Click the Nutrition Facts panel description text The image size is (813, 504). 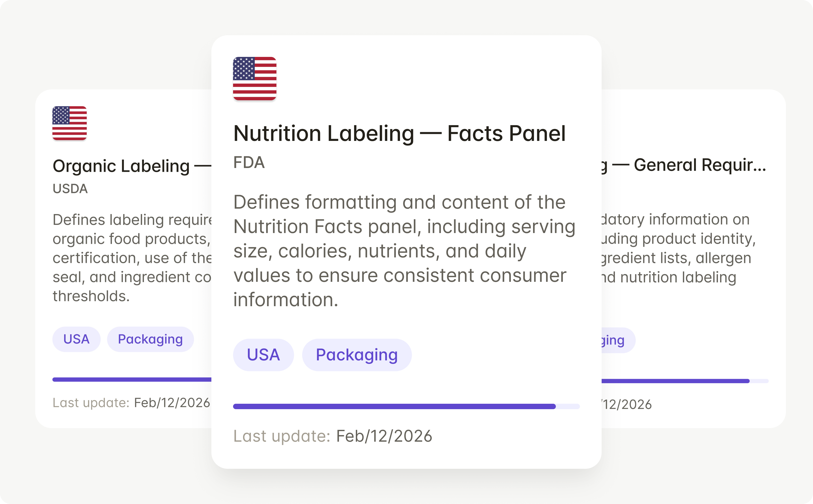click(403, 251)
